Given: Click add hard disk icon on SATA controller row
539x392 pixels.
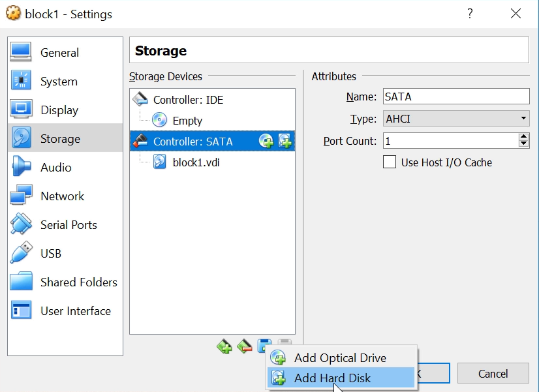Looking at the screenshot, I should (285, 141).
